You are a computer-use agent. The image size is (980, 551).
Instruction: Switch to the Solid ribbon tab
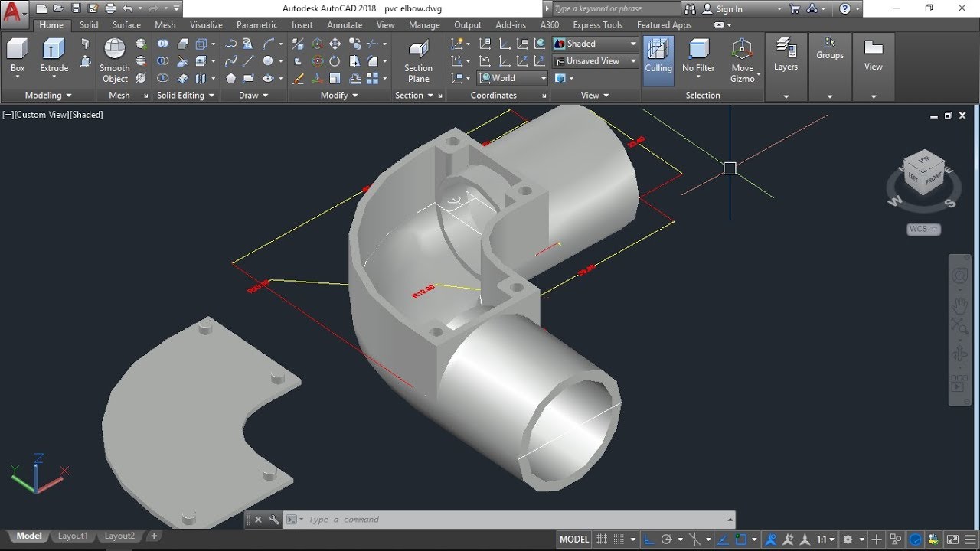[89, 24]
